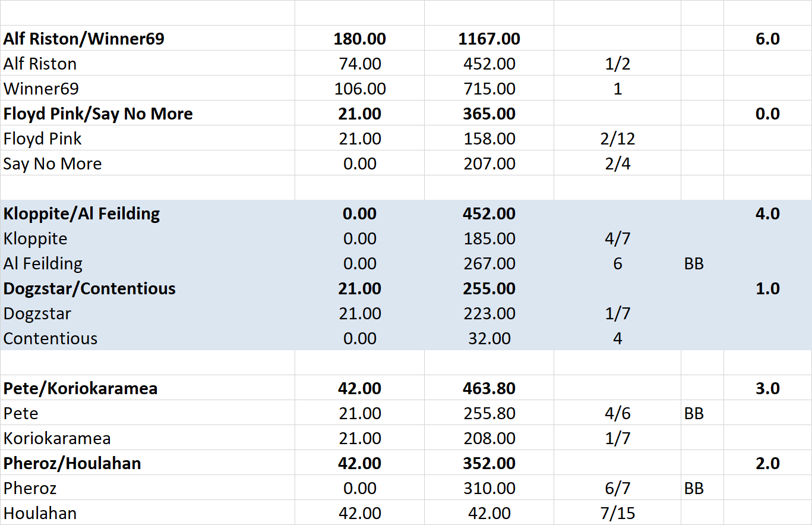Click the 2.0 score for Pheroz/Houlahan

[x=767, y=464]
